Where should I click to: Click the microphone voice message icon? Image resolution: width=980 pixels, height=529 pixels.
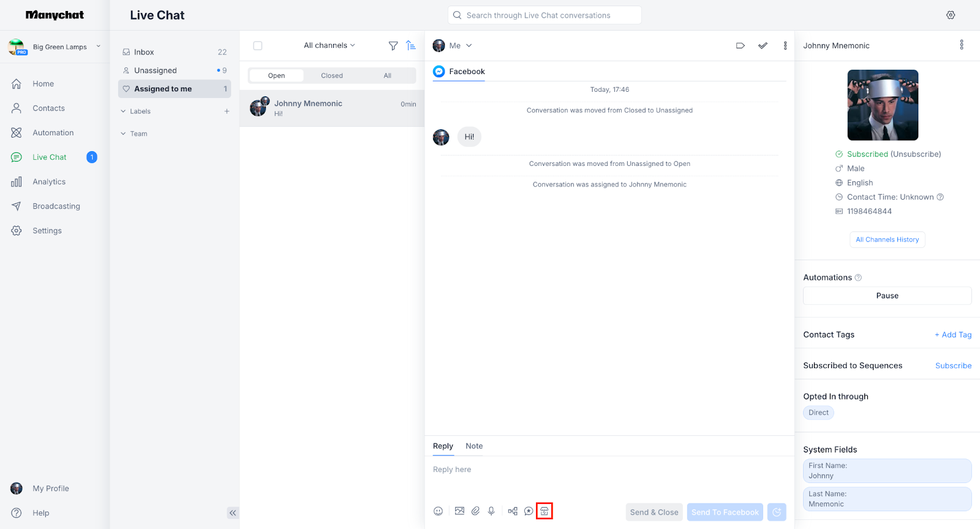pyautogui.click(x=491, y=511)
